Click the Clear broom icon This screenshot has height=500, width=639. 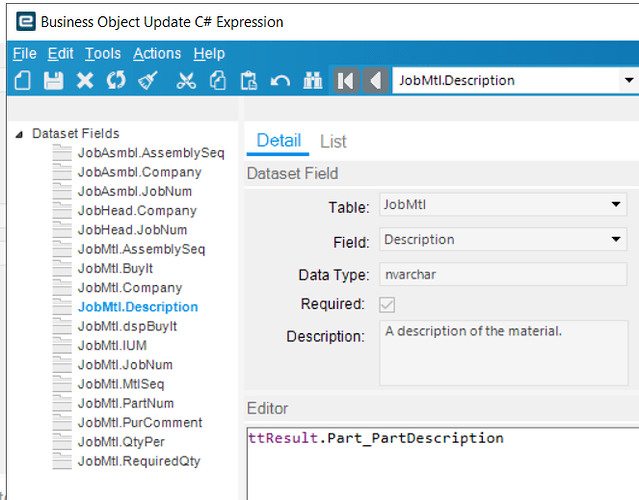(x=147, y=81)
